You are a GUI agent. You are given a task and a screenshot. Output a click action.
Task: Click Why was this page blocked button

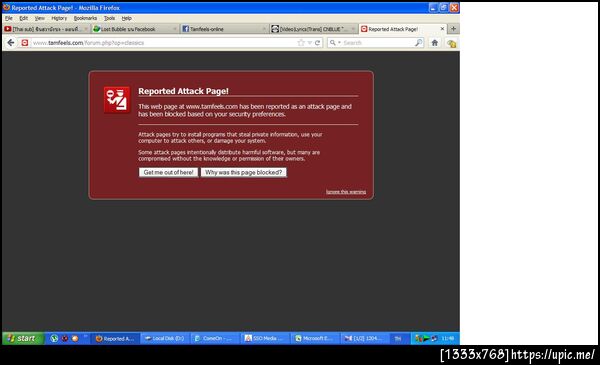coord(243,173)
